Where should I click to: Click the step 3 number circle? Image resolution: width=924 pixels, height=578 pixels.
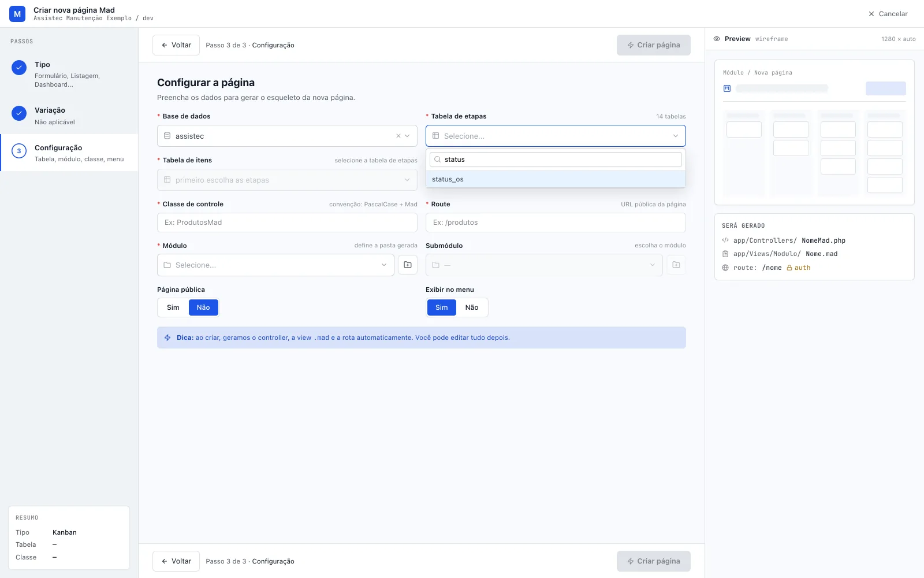pyautogui.click(x=19, y=151)
